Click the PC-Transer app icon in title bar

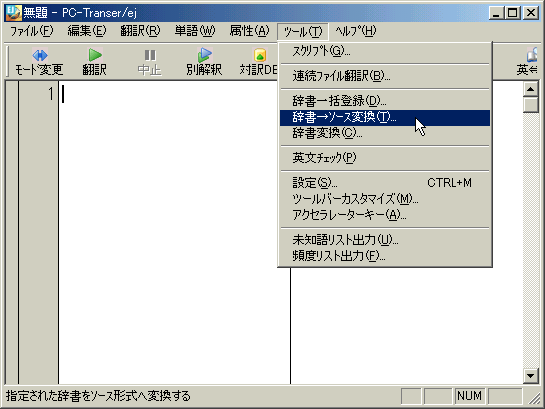tap(13, 13)
